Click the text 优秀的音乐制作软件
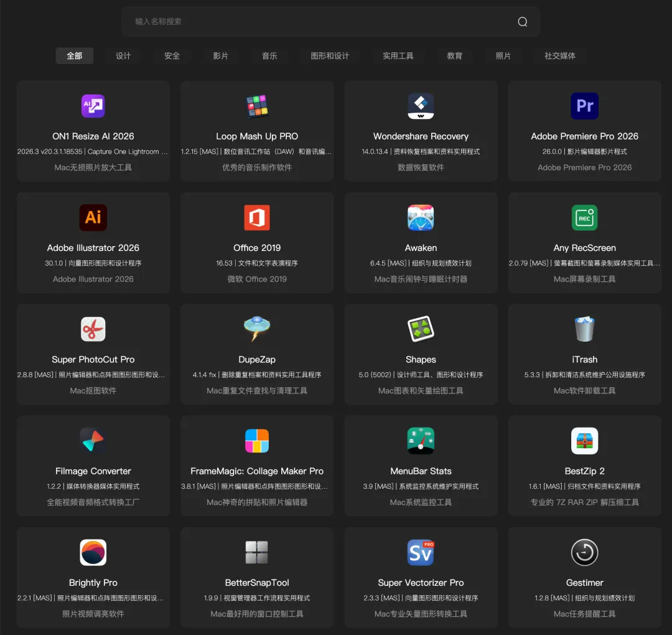 pyautogui.click(x=257, y=167)
